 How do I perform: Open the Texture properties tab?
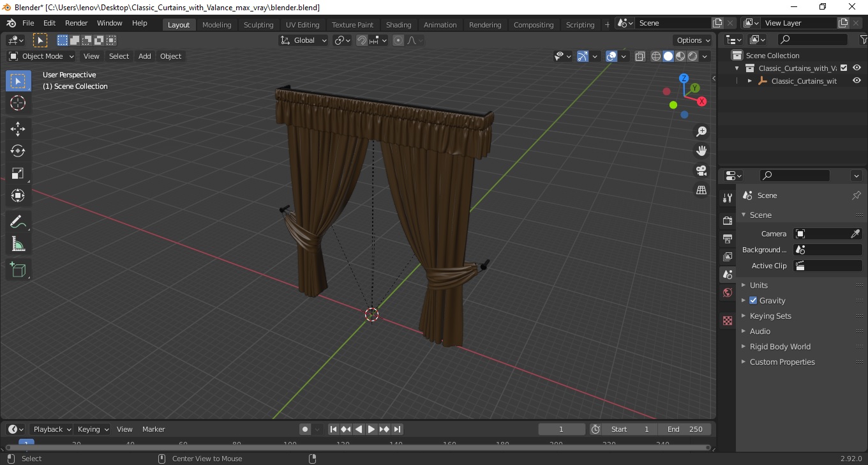tap(727, 321)
